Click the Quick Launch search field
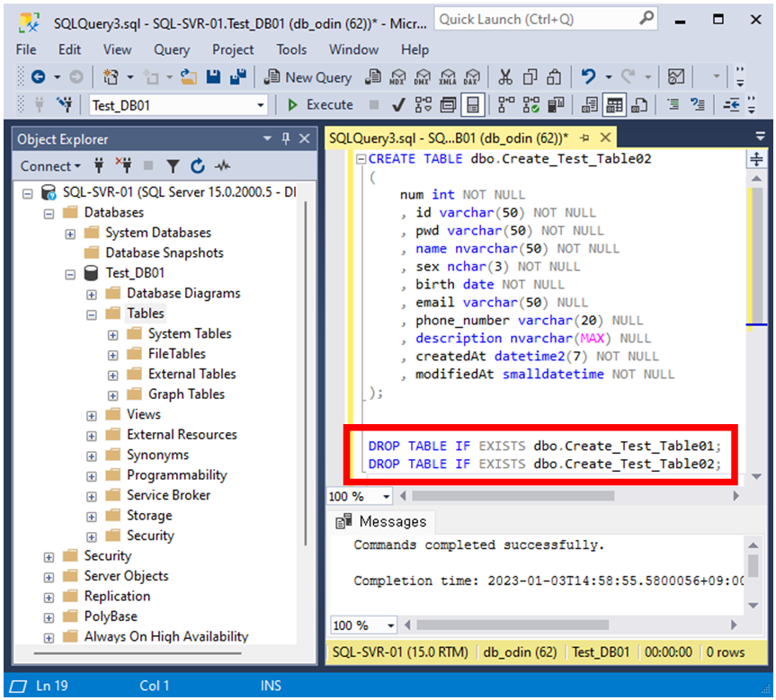776x700 pixels. (546, 19)
